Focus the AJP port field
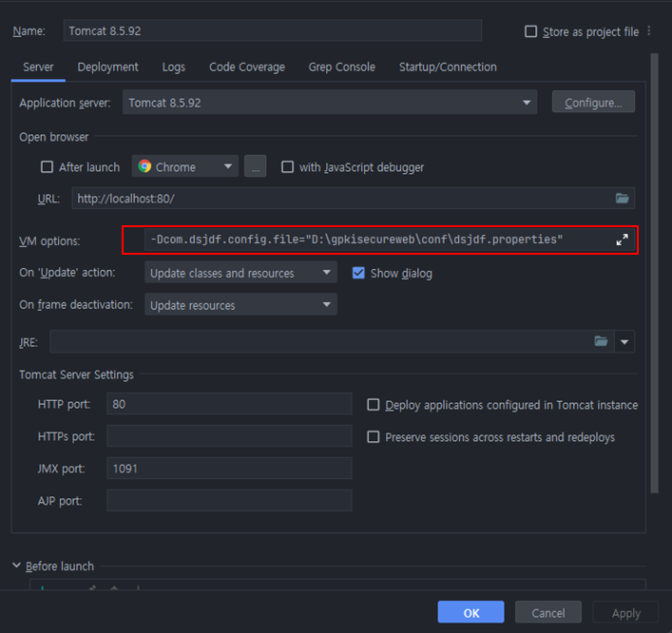672x633 pixels. click(229, 500)
